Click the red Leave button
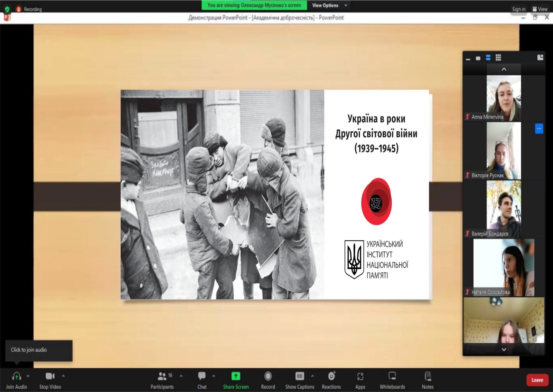 (537, 380)
